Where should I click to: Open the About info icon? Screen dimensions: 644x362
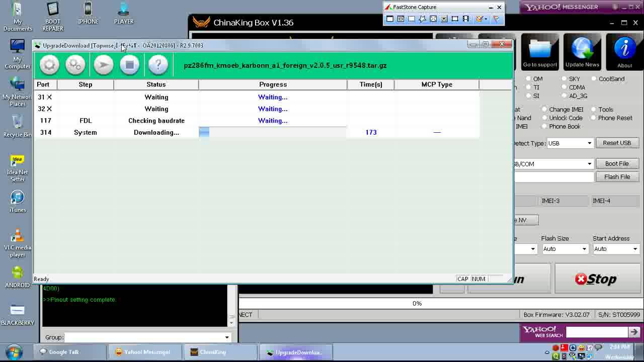[624, 51]
